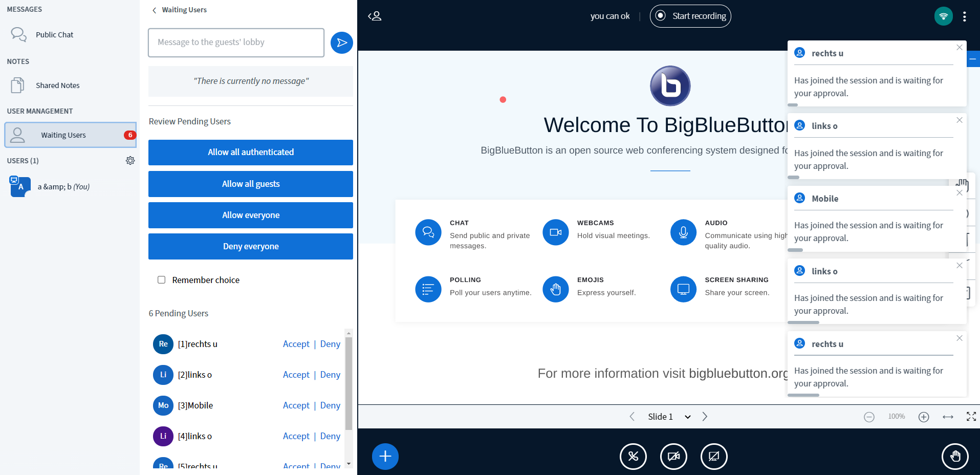The width and height of the screenshot is (980, 475).
Task: Accept pending user [1]rechts u
Action: click(296, 344)
